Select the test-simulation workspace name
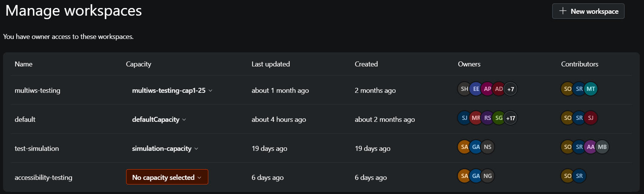The image size is (644, 194). coord(37,149)
